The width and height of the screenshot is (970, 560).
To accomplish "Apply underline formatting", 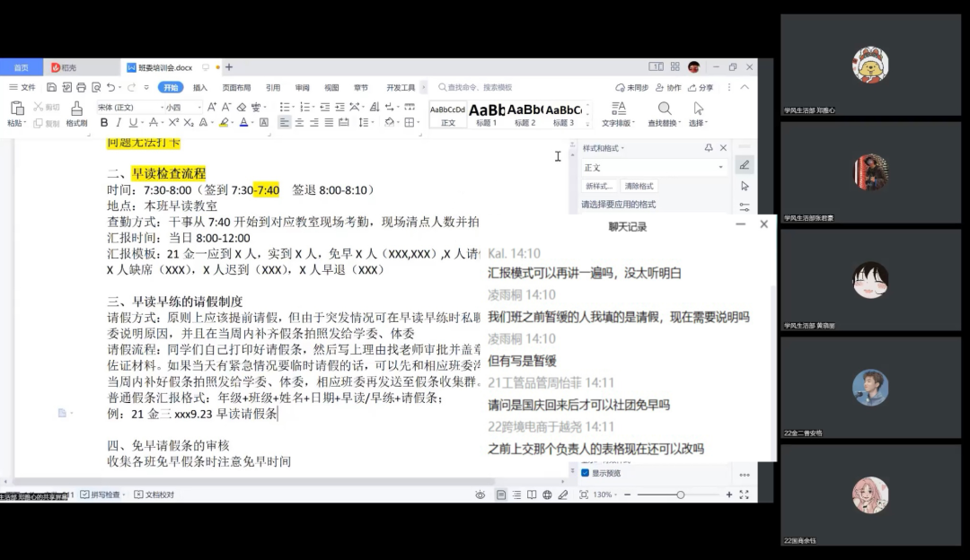I will coord(135,121).
